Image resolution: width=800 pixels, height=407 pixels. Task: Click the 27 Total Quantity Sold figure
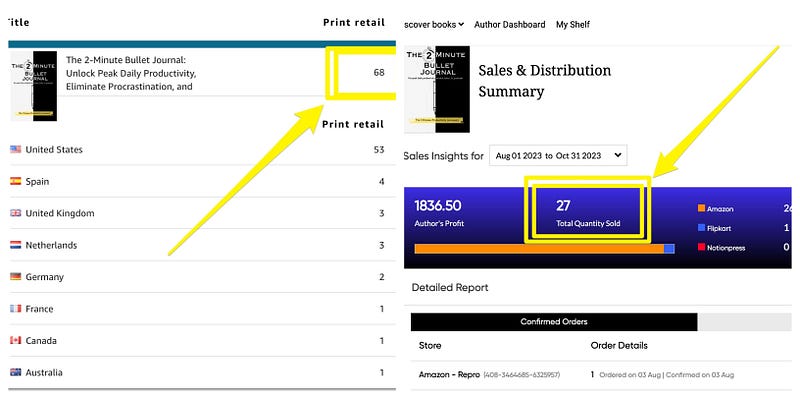click(x=563, y=206)
